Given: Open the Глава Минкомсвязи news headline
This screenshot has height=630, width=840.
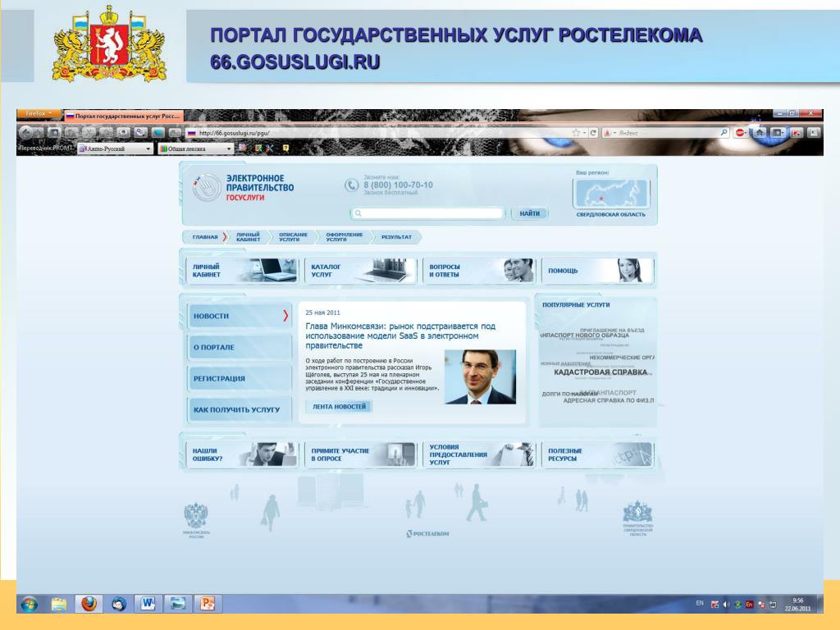Looking at the screenshot, I should [x=400, y=336].
